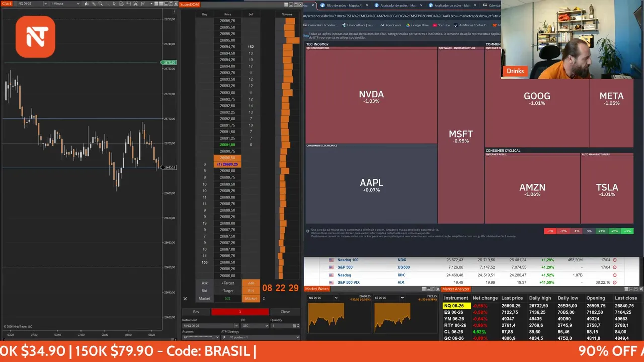This screenshot has height=362, width=644.
Task: Click the C button beside the SuperDOM sell column
Action: point(264,299)
